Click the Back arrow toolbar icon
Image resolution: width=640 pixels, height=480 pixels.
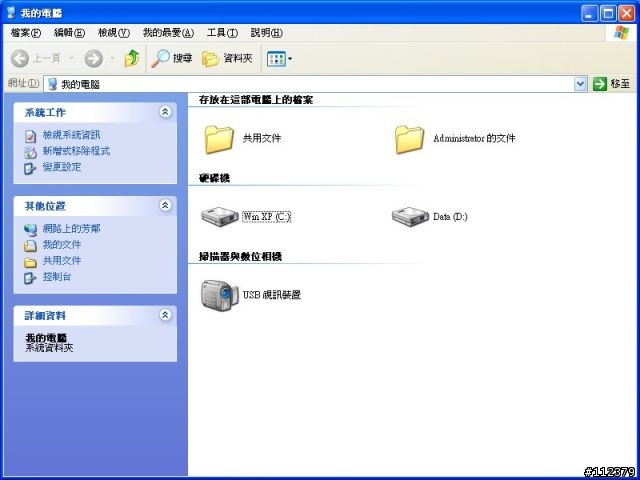pos(20,59)
